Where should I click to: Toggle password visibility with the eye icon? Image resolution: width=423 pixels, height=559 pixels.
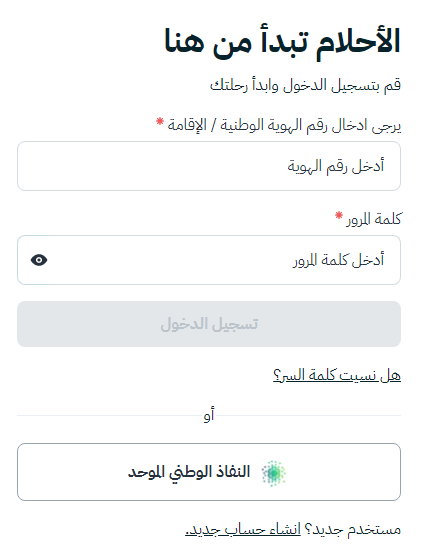pos(39,260)
